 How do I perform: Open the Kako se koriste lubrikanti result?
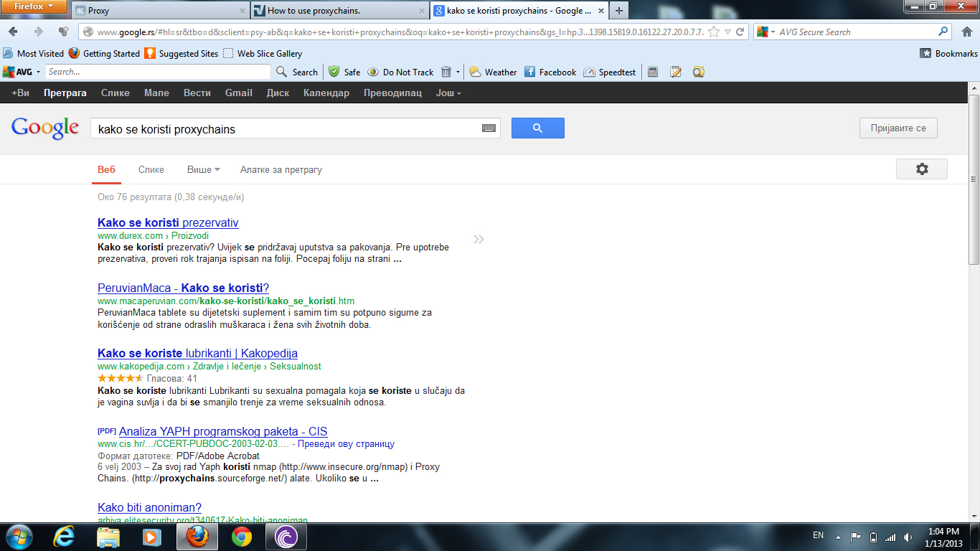[x=197, y=354]
